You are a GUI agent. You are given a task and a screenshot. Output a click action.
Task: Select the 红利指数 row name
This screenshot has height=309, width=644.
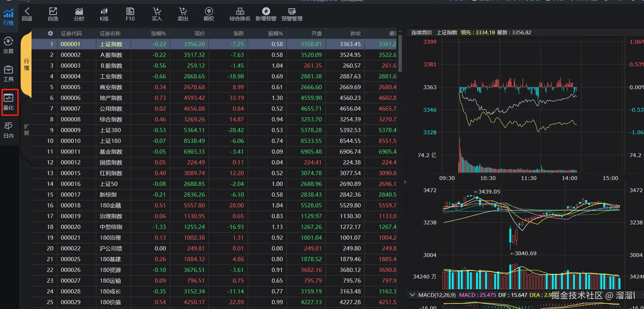pos(111,173)
